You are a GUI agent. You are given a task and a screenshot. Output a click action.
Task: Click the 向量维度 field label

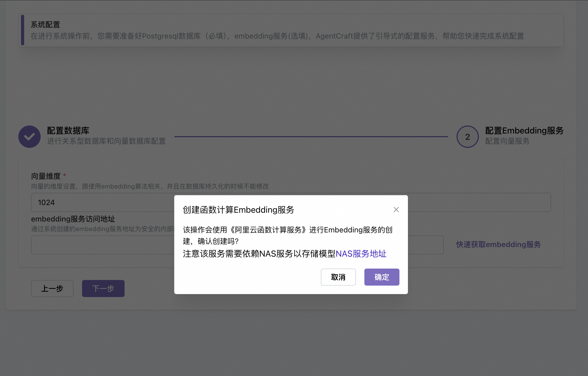(x=46, y=176)
